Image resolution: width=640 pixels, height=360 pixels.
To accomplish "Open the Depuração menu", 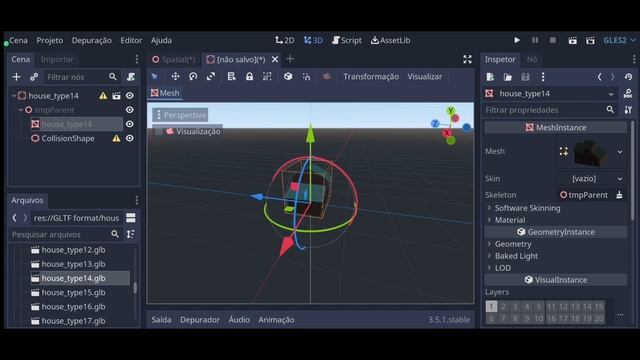I will click(x=91, y=40).
